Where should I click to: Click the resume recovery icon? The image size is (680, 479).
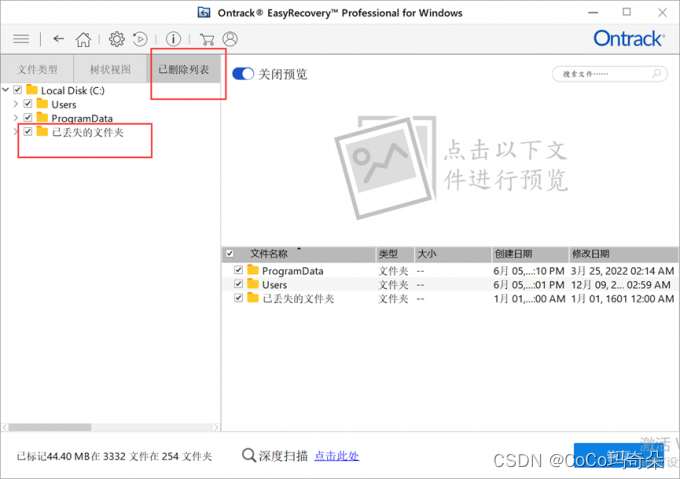click(140, 39)
